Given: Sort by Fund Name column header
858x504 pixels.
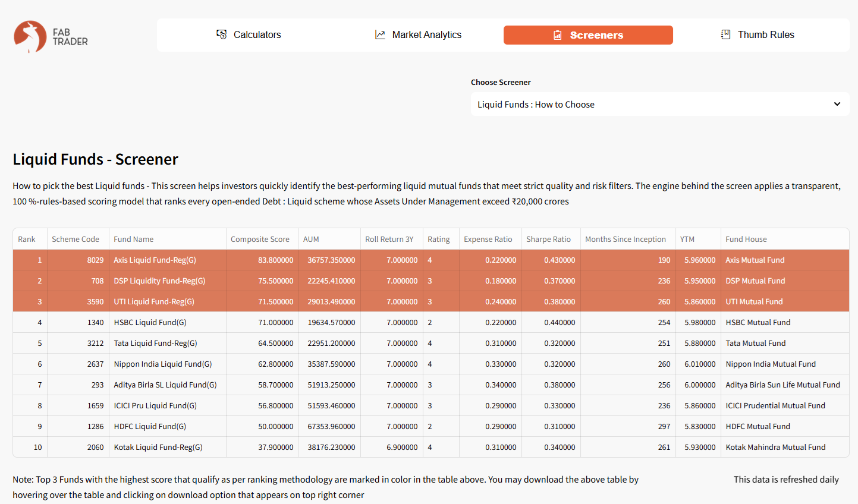Looking at the screenshot, I should [167, 239].
